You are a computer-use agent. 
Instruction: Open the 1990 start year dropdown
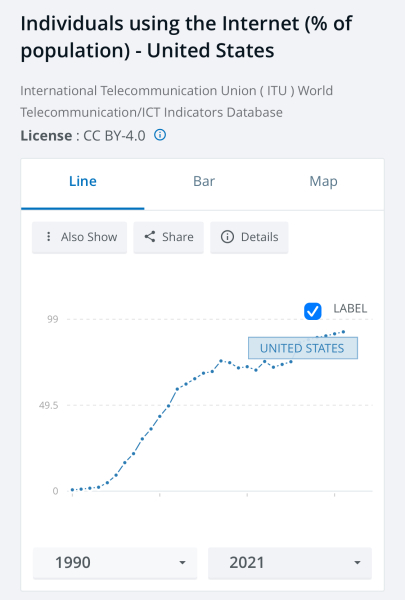click(x=115, y=562)
